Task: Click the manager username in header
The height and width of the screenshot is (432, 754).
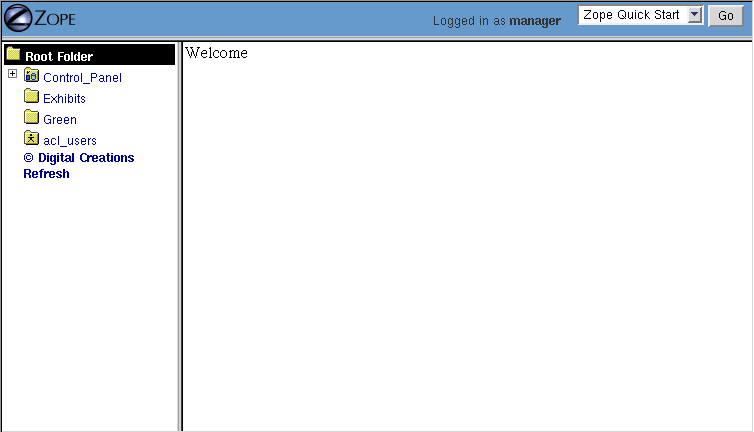Action: coord(535,21)
